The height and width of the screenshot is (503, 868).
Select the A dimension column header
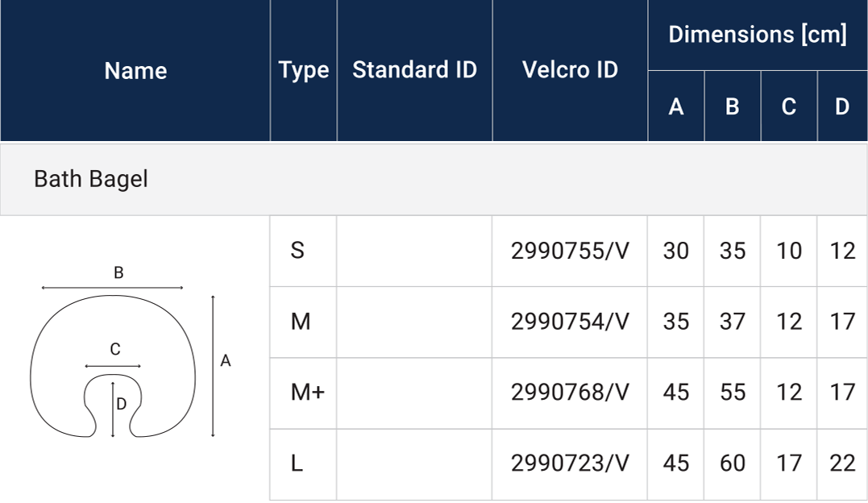(x=676, y=106)
